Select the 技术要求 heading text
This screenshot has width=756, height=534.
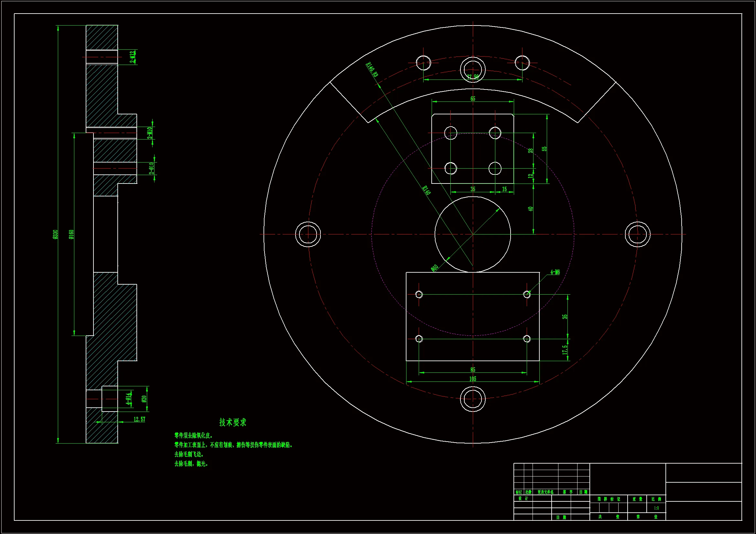(x=233, y=423)
